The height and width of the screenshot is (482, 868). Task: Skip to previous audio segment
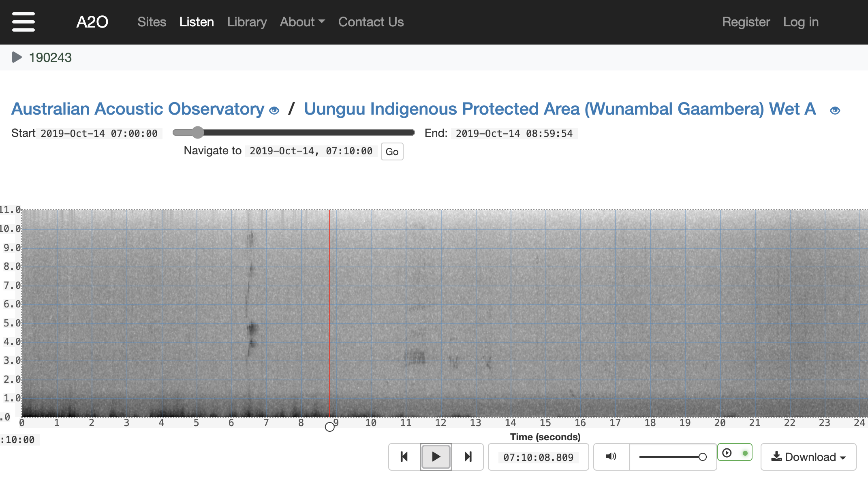404,457
